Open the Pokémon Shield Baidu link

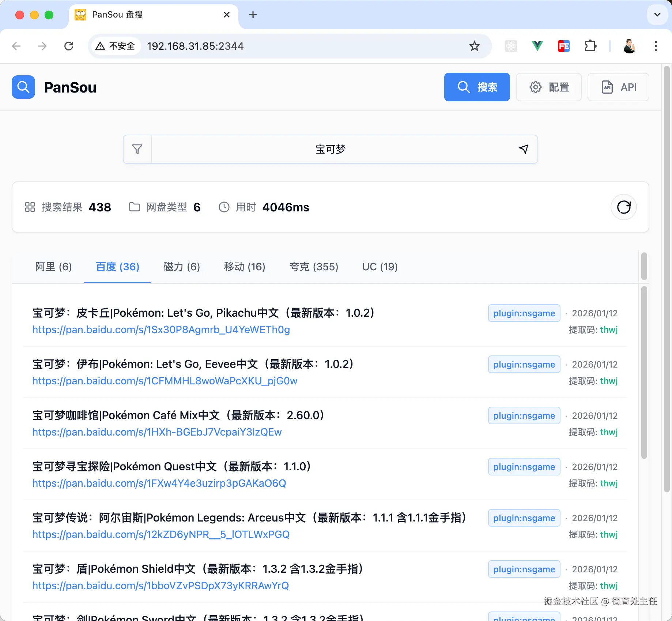coord(161,586)
